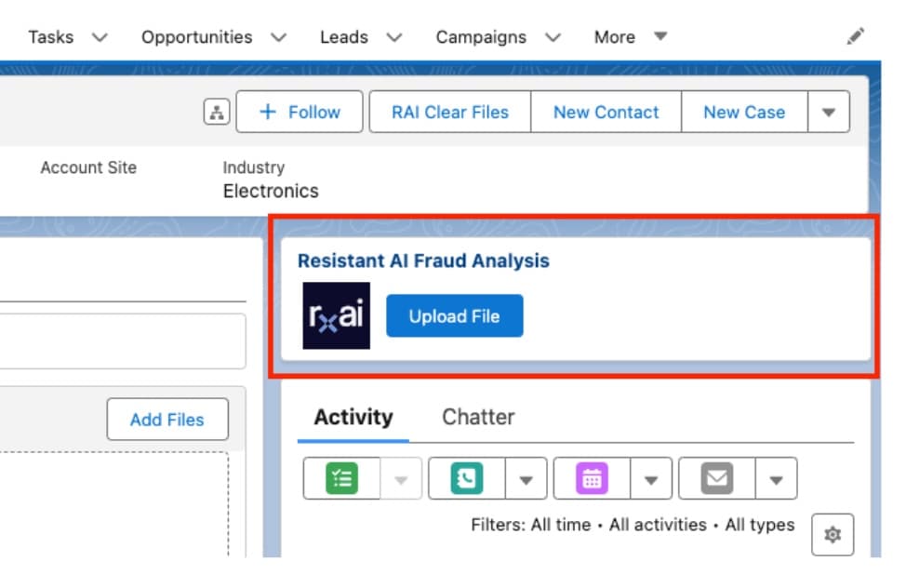The height and width of the screenshot is (588, 906).
Task: Switch to the Chatter tab
Action: pyautogui.click(x=478, y=417)
